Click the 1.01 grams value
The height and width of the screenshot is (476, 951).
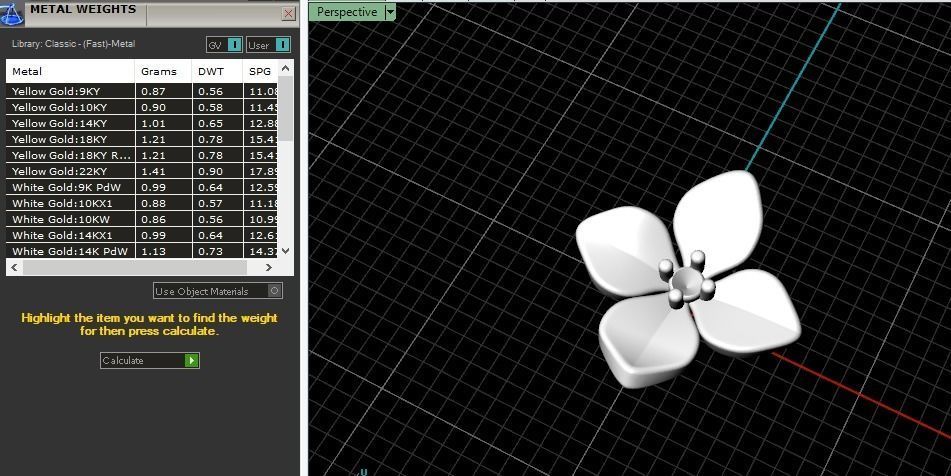point(153,124)
